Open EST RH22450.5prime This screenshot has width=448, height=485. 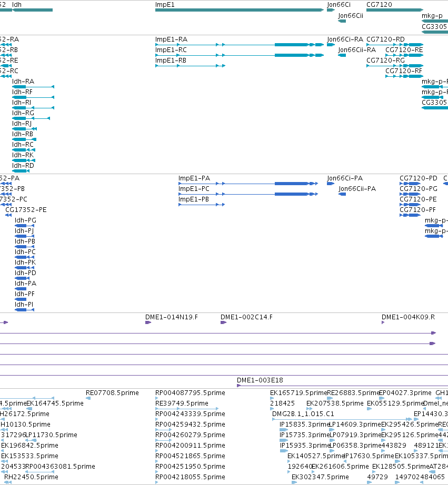(x=8, y=482)
